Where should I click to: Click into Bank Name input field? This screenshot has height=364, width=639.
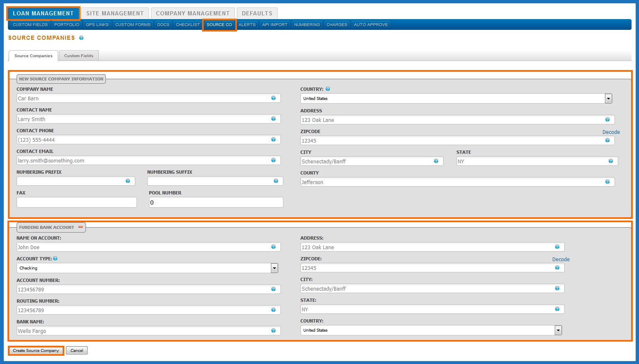(149, 331)
